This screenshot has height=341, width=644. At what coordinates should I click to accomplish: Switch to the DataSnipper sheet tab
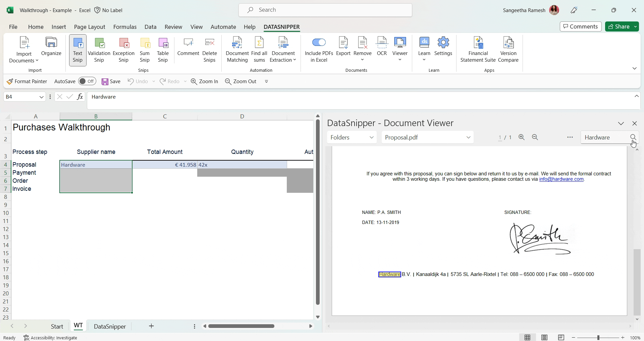pos(110,327)
